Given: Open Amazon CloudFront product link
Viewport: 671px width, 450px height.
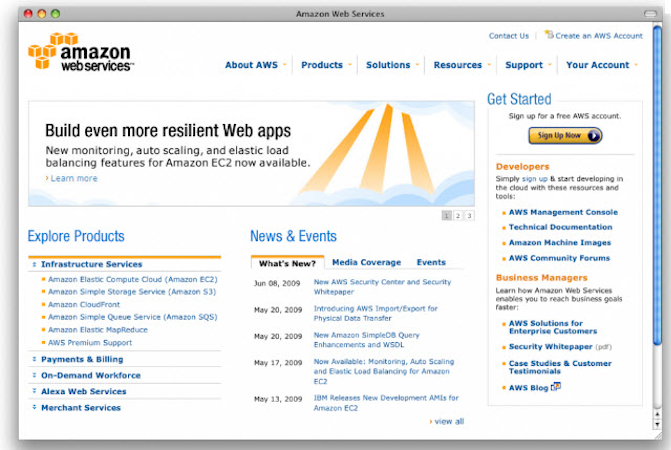Looking at the screenshot, I should [x=84, y=305].
